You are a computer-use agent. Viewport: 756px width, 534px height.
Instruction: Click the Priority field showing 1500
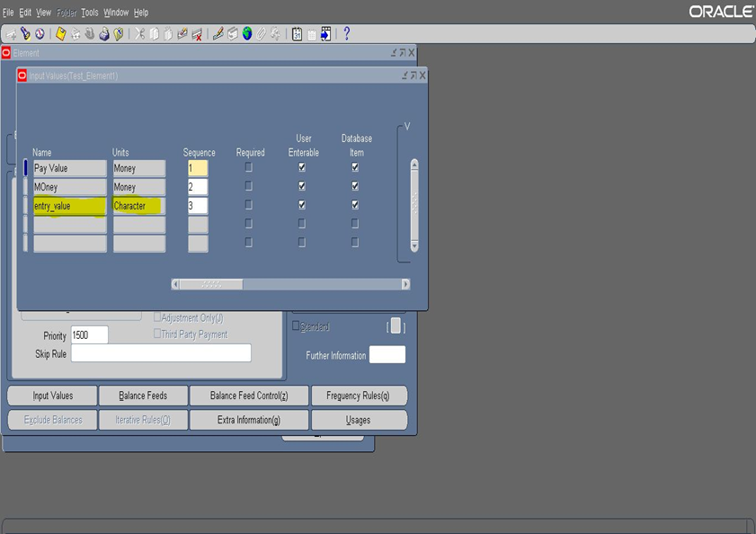89,335
